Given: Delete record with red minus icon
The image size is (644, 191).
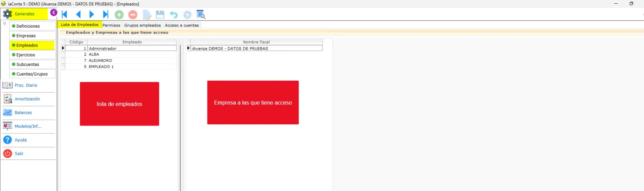Looking at the screenshot, I should coord(132,15).
